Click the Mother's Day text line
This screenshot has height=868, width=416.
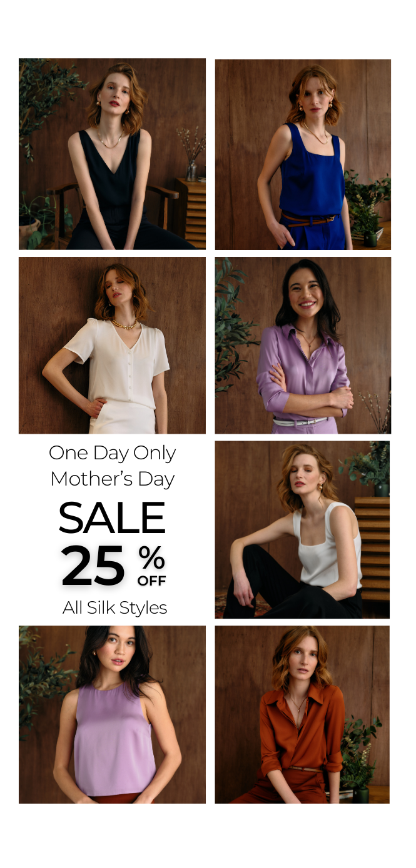click(112, 479)
